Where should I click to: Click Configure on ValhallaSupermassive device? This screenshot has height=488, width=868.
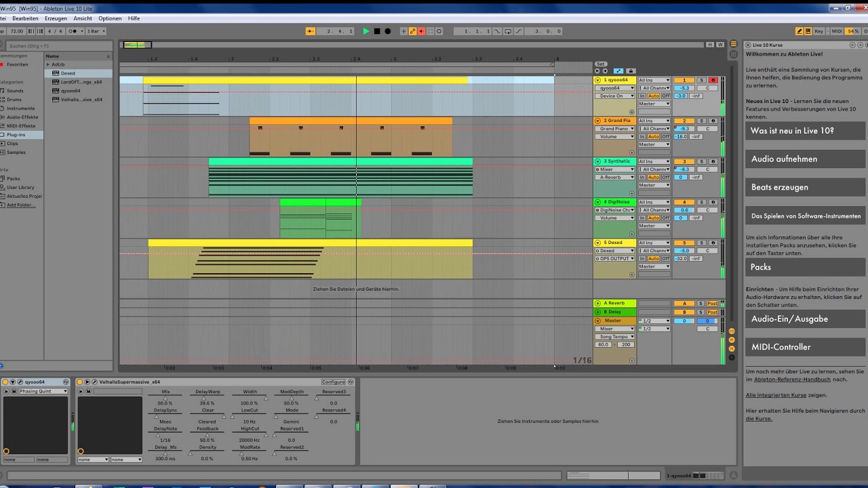(334, 382)
